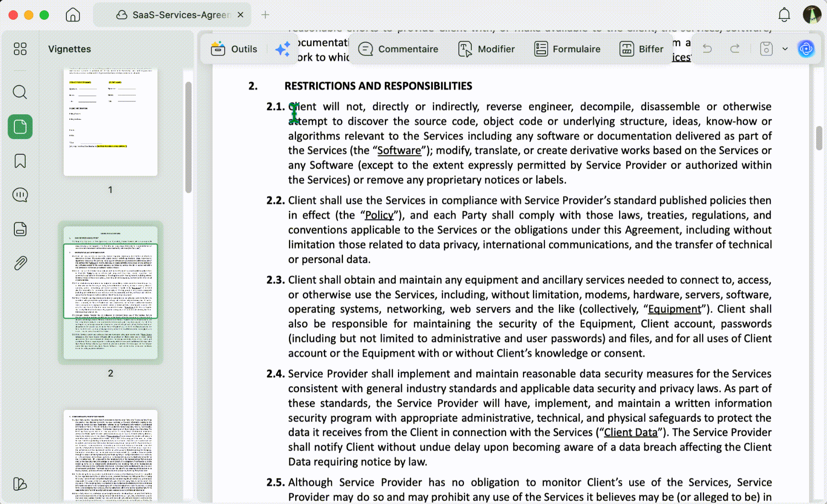This screenshot has height=504, width=827.
Task: Click the clause number "2.2."
Action: [275, 200]
